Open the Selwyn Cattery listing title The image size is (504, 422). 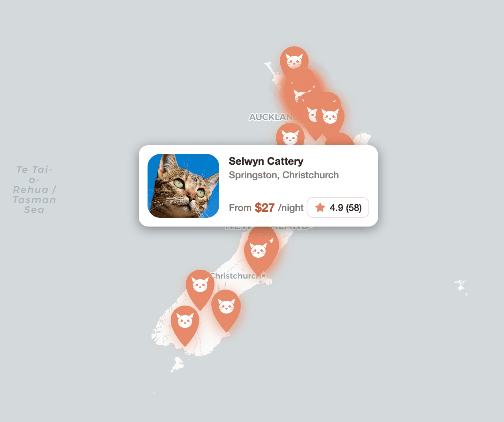266,161
